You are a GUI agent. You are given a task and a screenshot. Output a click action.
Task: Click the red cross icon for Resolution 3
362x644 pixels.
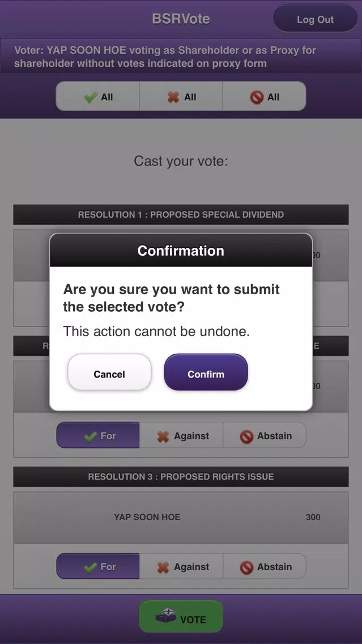pos(163,567)
